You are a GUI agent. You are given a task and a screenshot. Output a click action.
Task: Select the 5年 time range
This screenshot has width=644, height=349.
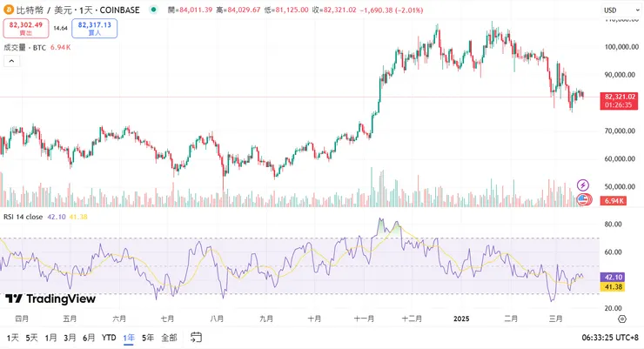coord(148,338)
